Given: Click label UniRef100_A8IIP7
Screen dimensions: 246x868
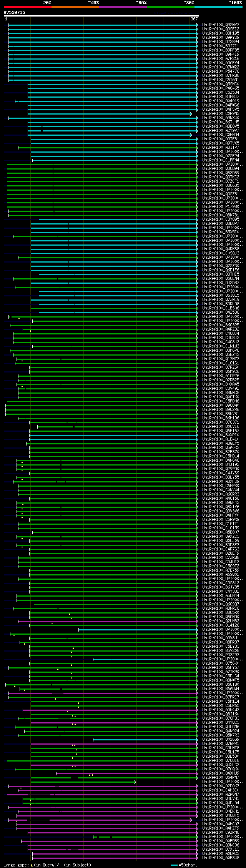Looking at the screenshot, I should coord(221,147).
